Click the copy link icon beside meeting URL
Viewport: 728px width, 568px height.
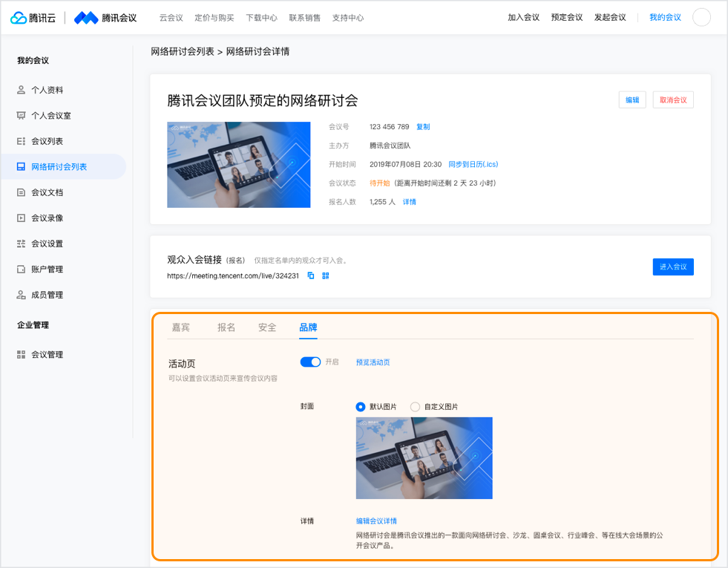[x=311, y=275]
